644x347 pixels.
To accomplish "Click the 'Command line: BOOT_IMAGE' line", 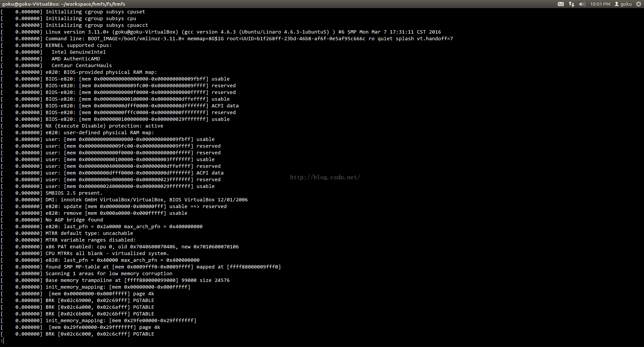I will [x=227, y=39].
